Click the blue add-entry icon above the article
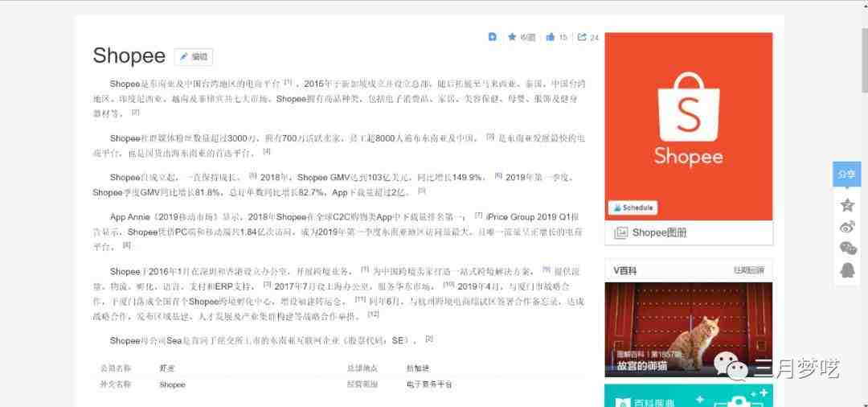This screenshot has width=868, height=407. coord(492,36)
